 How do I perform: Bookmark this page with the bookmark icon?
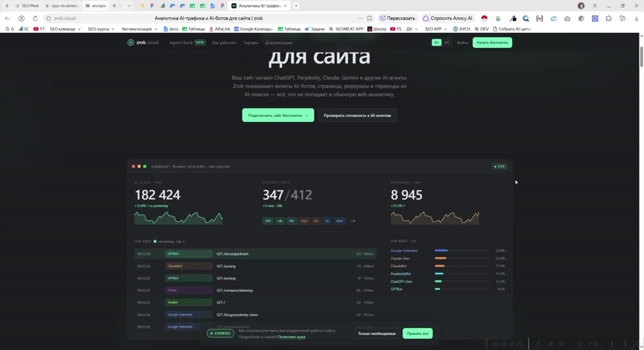(369, 19)
